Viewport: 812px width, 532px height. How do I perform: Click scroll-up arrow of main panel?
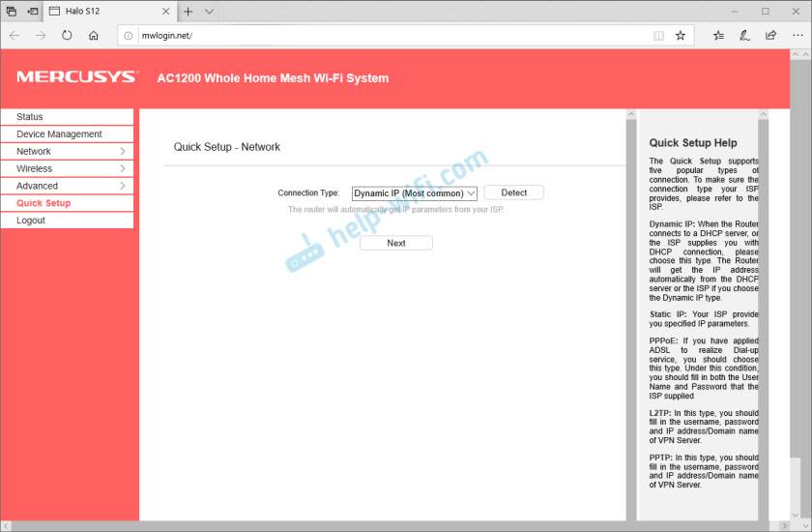630,113
